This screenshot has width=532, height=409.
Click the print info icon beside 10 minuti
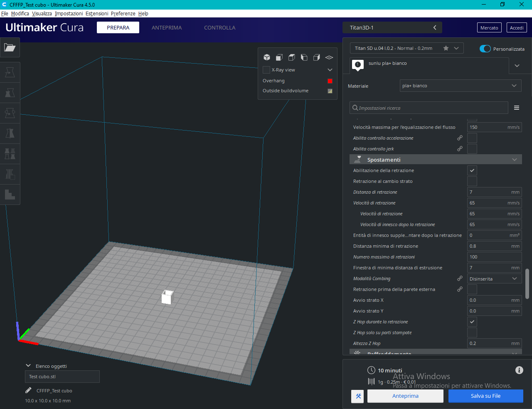(x=519, y=370)
